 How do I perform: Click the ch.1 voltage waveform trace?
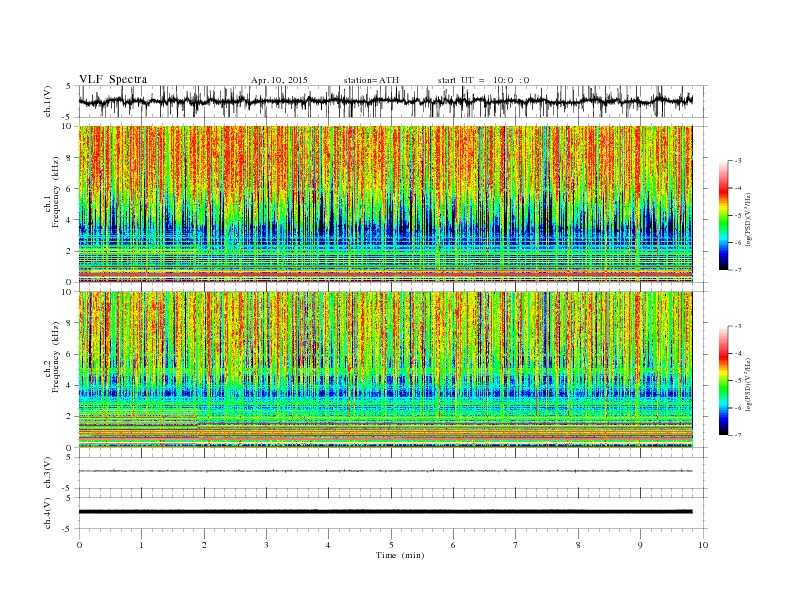pyautogui.click(x=385, y=100)
